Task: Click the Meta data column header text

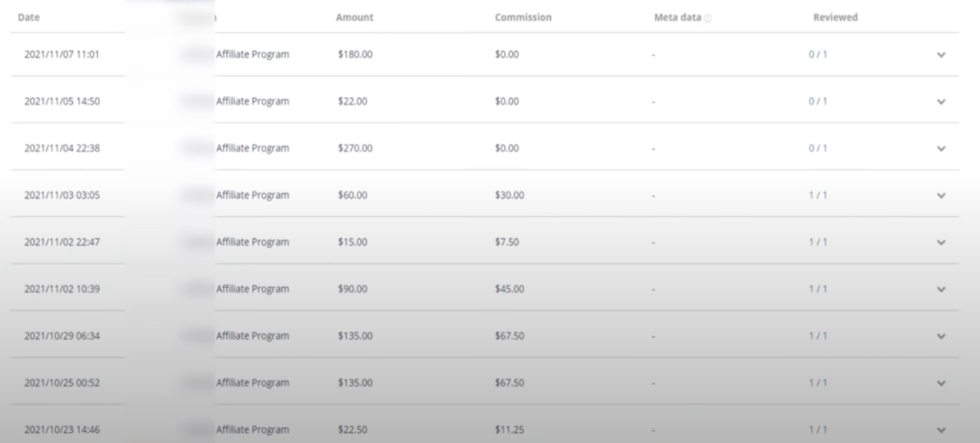Action: tap(677, 17)
